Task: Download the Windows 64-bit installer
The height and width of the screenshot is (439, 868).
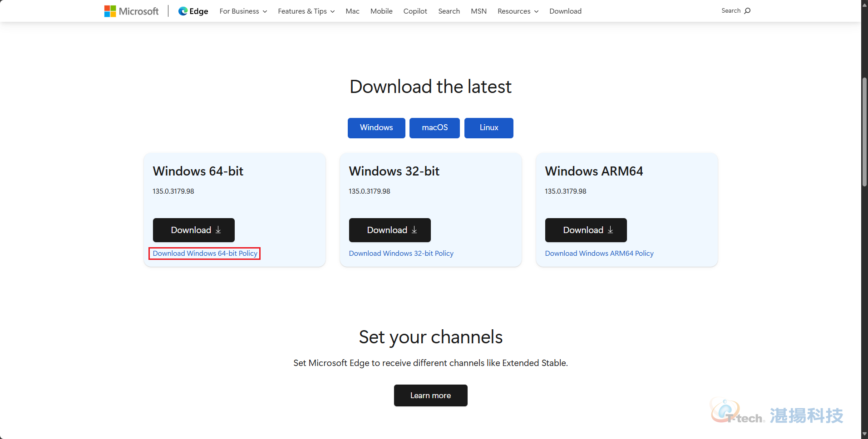Action: pos(194,230)
